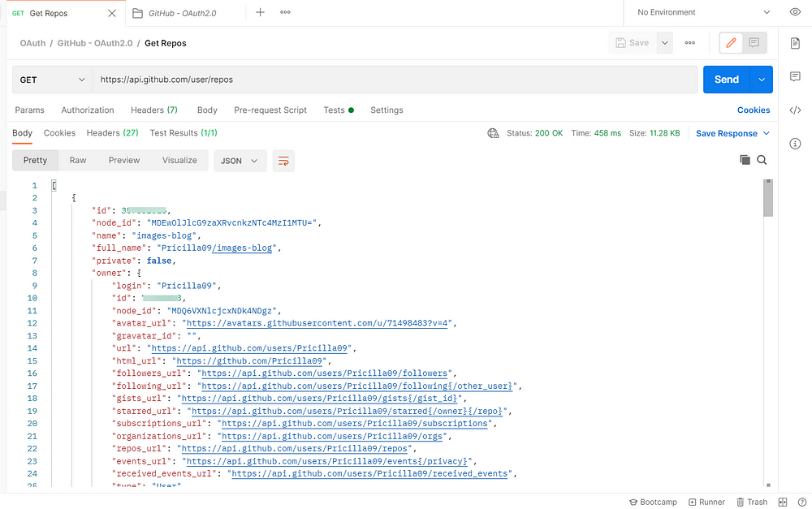The image size is (812, 509).
Task: Expand the GET method dropdown
Action: [52, 80]
